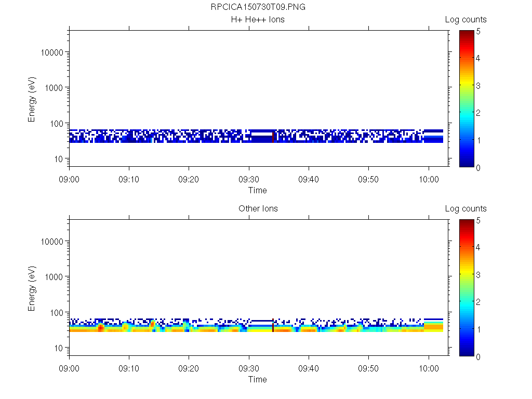Select the 'Other Ions' panel title
Viewport: 532px width, 399px height.
pos(258,208)
